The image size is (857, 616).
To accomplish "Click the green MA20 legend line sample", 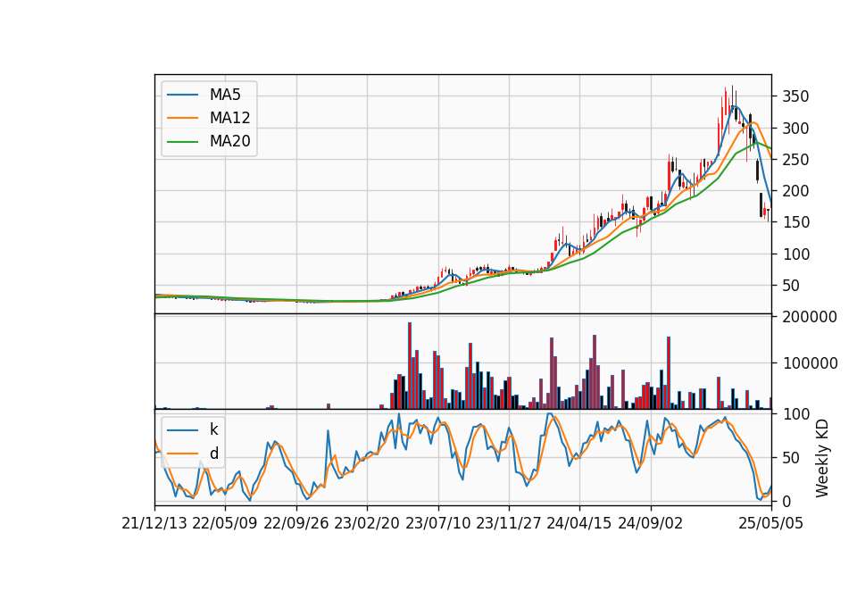I will tap(182, 142).
